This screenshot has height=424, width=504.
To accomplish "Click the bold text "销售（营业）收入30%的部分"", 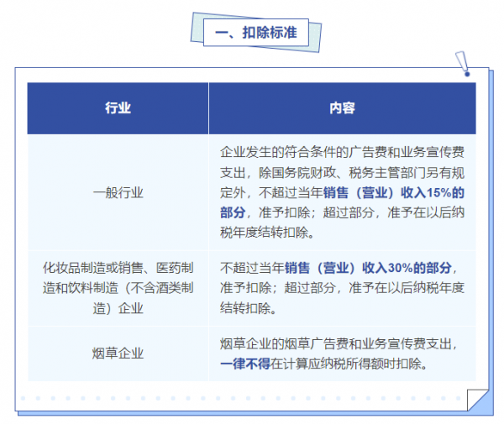I will tap(369, 268).
